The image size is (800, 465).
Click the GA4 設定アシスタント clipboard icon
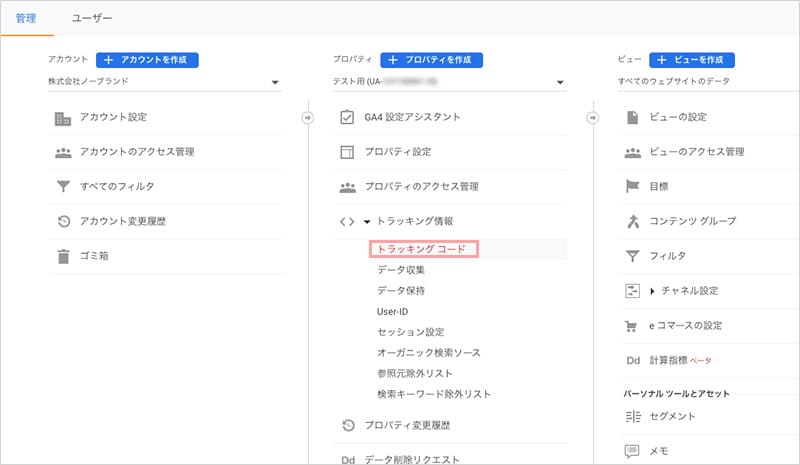tap(347, 117)
